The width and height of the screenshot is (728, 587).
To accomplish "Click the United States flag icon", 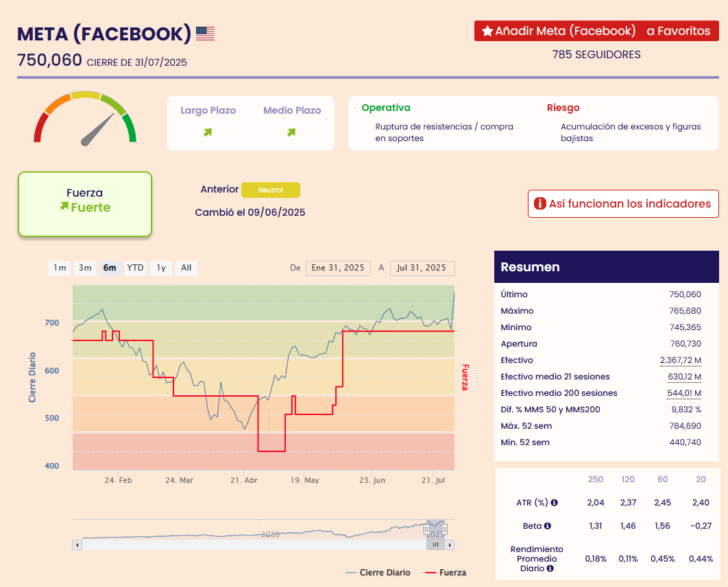I will point(205,34).
